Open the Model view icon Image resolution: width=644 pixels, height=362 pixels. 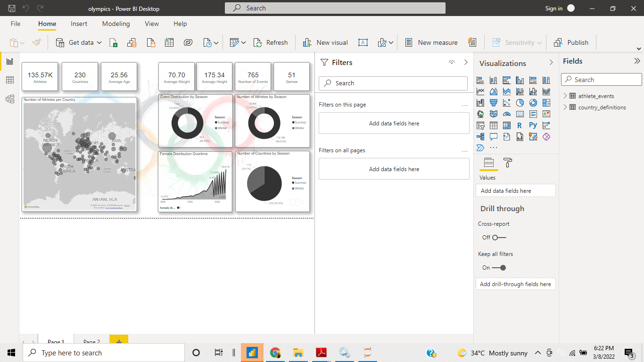tap(9, 99)
